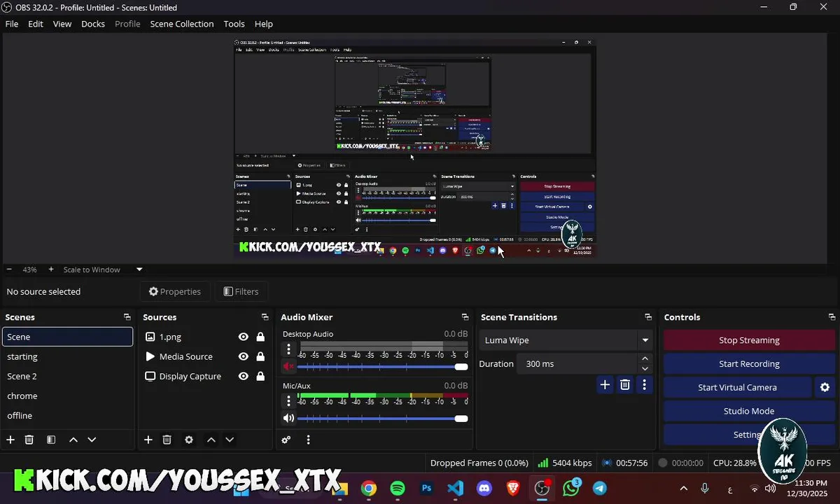Open scene filters icon in Scenes dock
The width and height of the screenshot is (840, 504).
tap(51, 440)
